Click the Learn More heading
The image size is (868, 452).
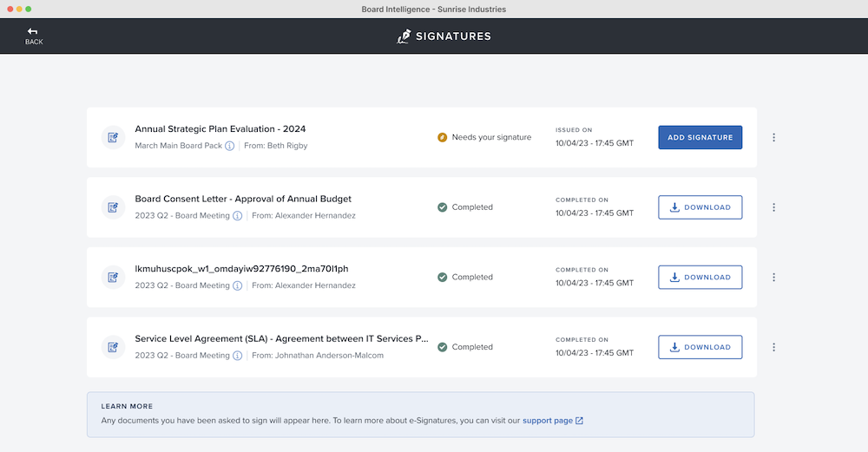pyautogui.click(x=127, y=406)
